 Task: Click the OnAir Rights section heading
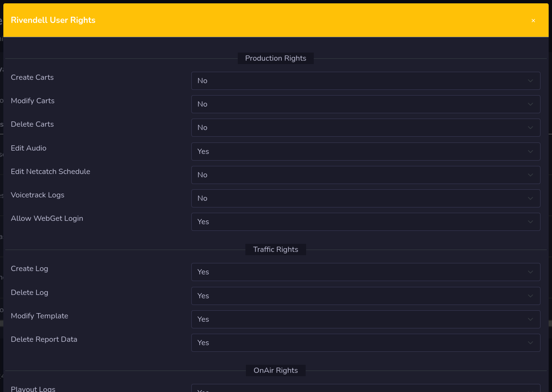[276, 370]
